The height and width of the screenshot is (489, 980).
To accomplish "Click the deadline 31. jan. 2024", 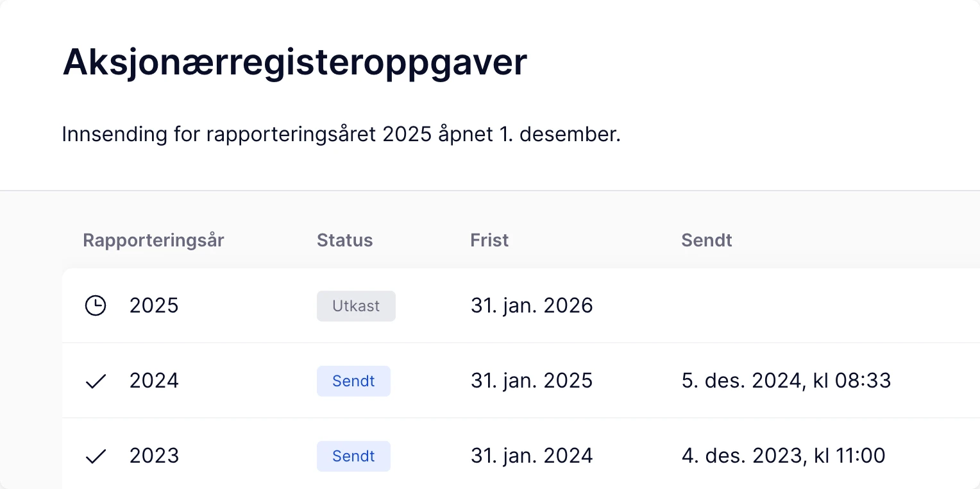I will click(532, 456).
